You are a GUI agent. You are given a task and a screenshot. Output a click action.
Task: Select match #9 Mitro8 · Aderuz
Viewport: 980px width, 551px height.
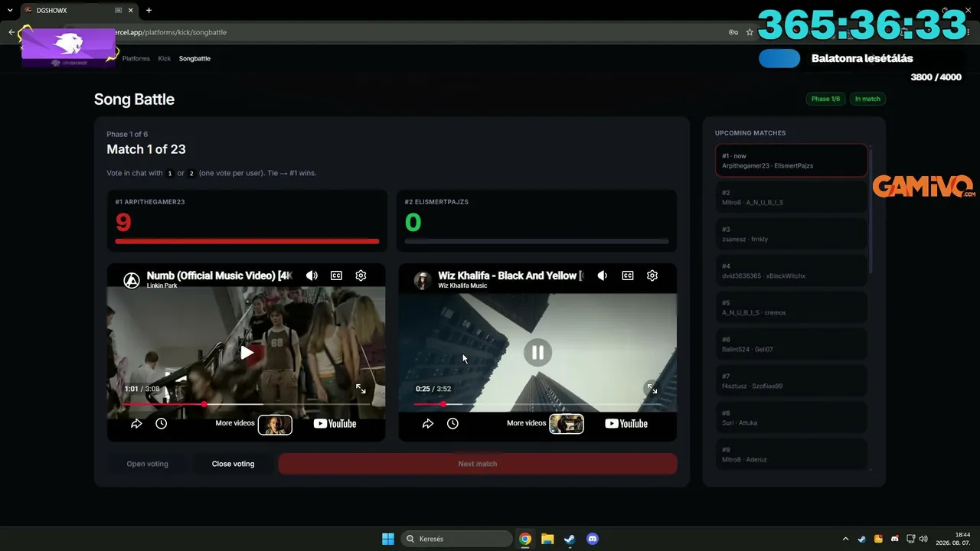(792, 455)
